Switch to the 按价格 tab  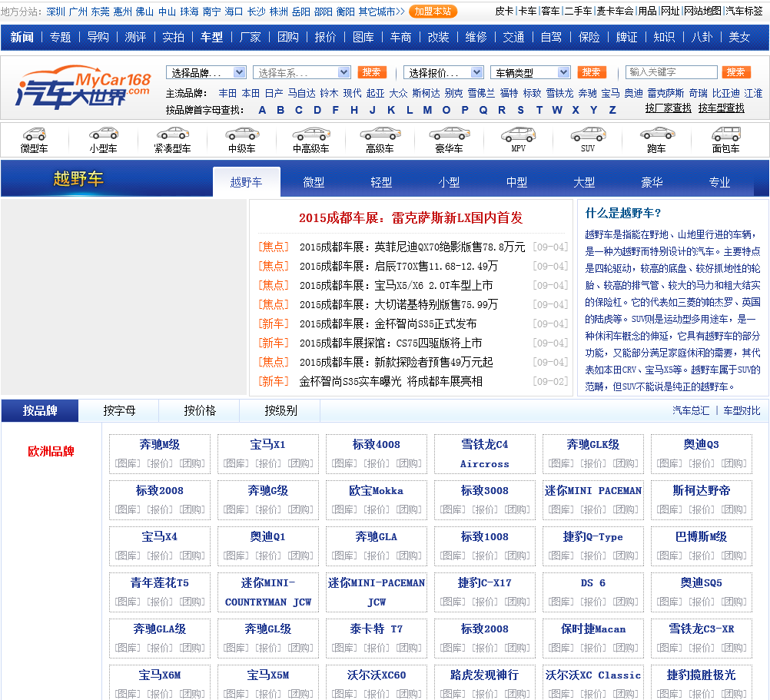point(200,410)
